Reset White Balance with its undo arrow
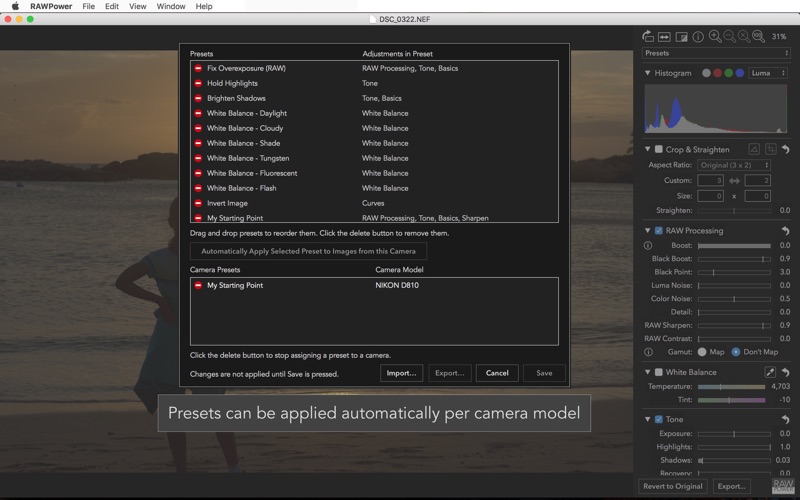 pos(786,372)
